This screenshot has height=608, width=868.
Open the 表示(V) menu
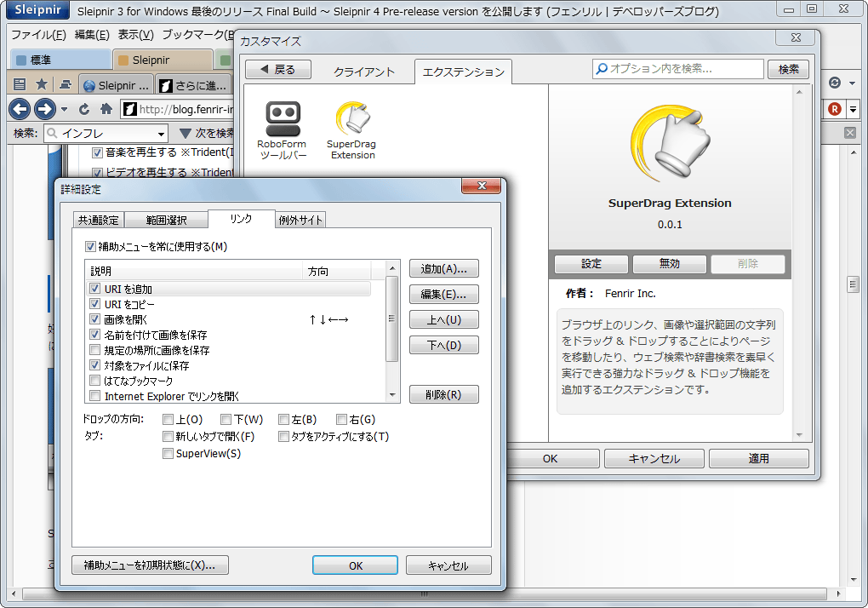[x=135, y=34]
